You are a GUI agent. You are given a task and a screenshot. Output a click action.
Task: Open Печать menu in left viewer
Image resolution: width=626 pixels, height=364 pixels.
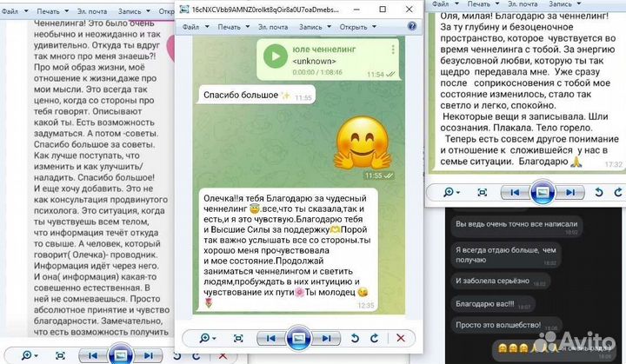coord(48,11)
